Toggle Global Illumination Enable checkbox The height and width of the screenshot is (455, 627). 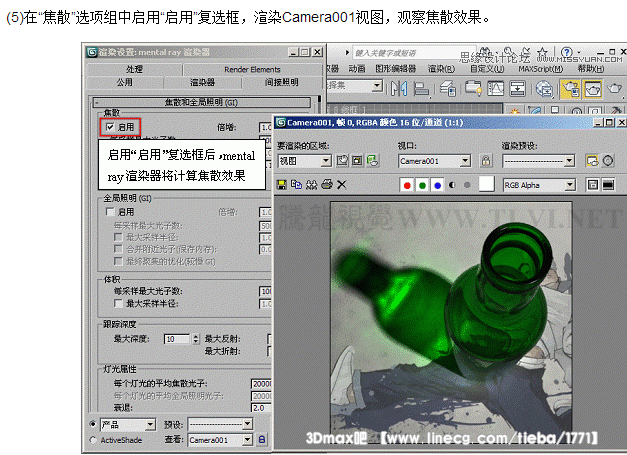[110, 212]
